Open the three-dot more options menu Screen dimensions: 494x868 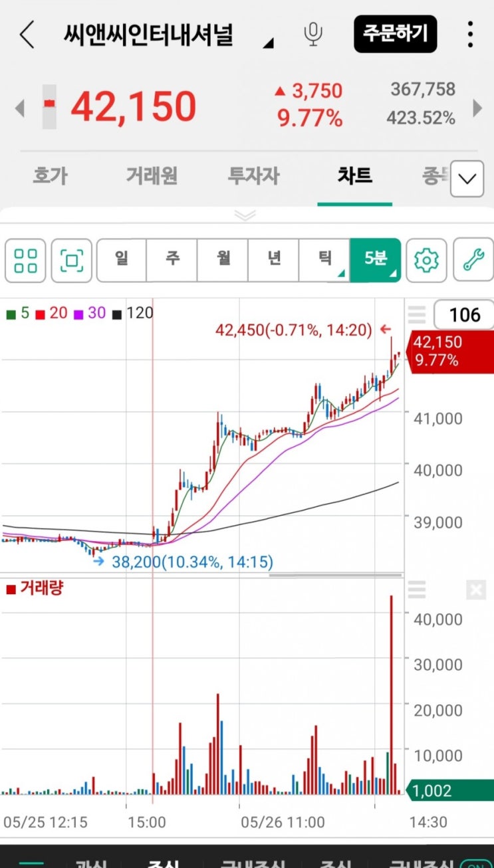click(x=470, y=34)
